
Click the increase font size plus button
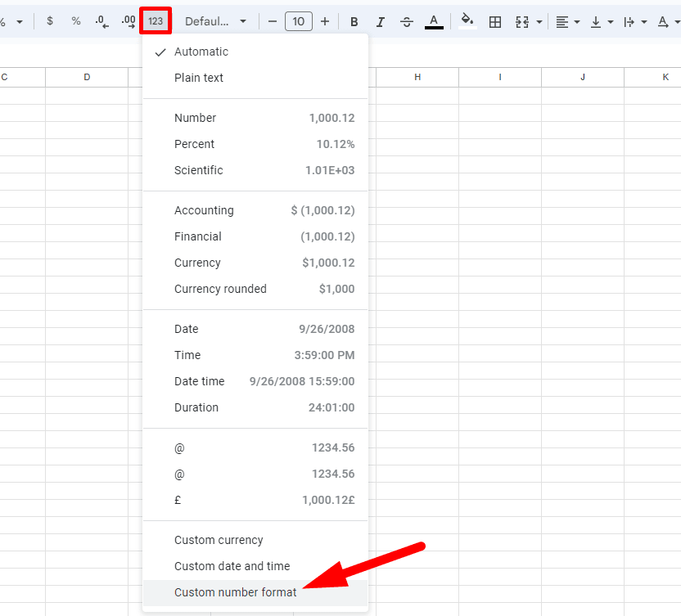click(325, 21)
